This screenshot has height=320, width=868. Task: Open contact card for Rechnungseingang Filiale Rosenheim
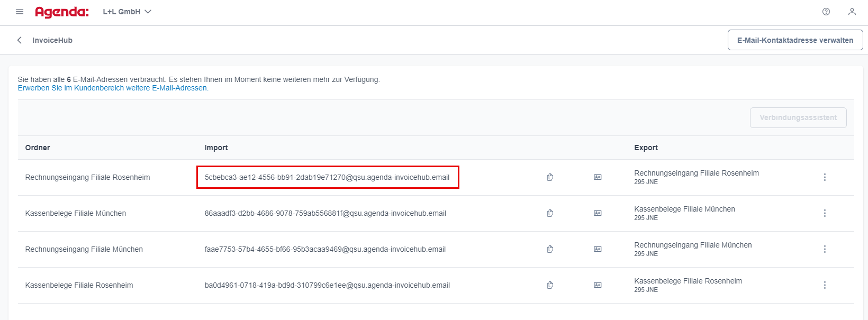pyautogui.click(x=598, y=177)
